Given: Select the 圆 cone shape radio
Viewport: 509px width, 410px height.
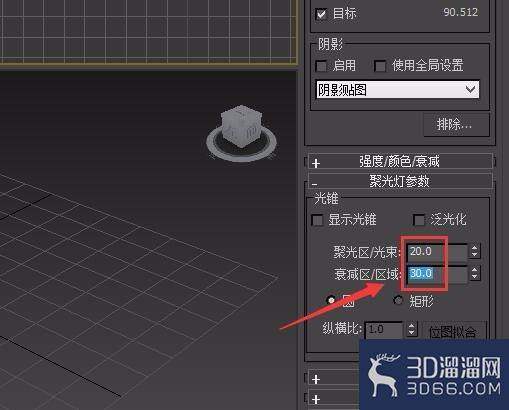Looking at the screenshot, I should coord(331,300).
